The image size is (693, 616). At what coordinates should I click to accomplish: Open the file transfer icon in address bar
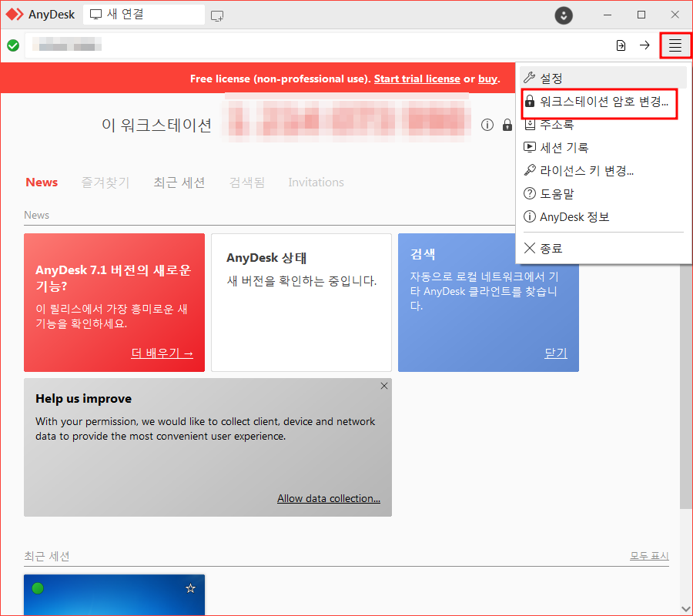pyautogui.click(x=621, y=45)
